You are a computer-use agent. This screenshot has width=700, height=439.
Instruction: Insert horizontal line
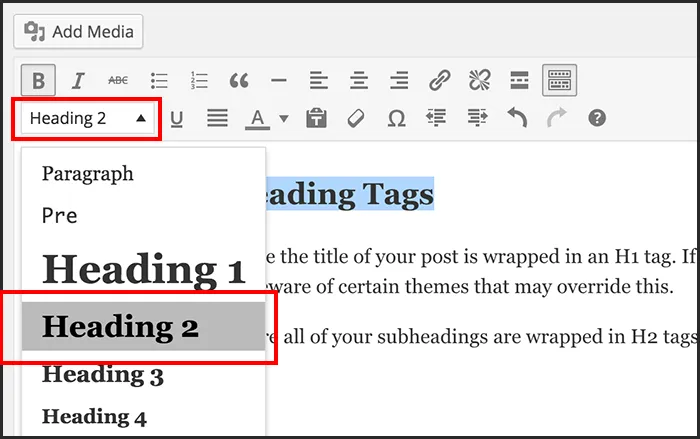click(279, 81)
